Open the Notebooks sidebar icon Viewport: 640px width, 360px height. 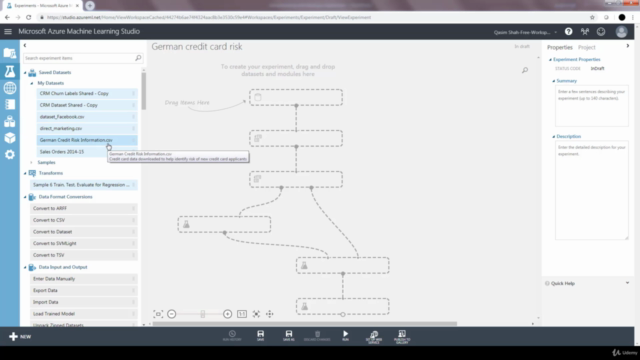tap(10, 104)
